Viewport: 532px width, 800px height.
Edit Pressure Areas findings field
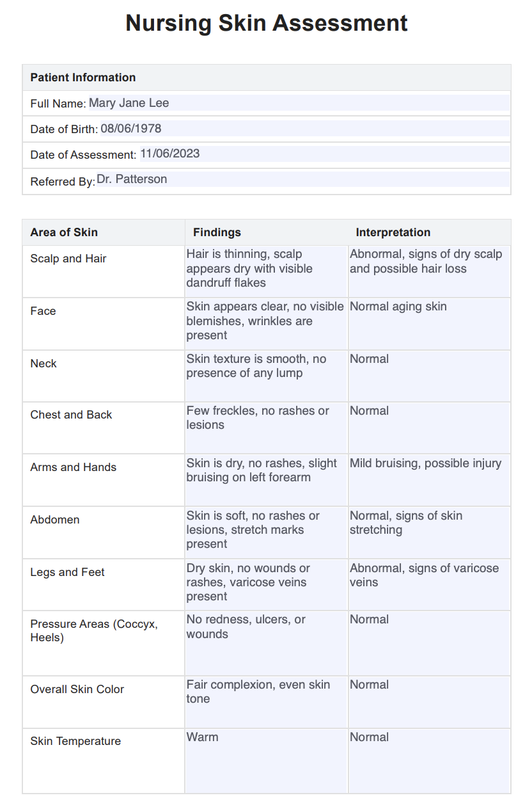point(266,643)
